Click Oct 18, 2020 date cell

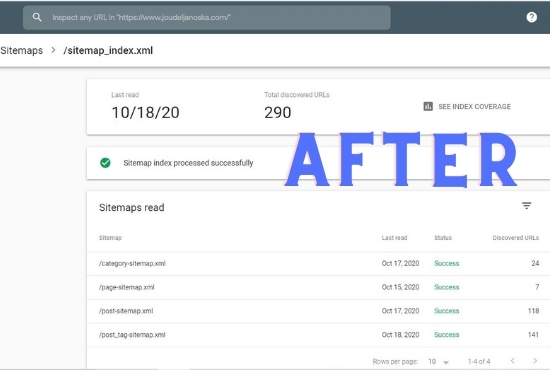click(400, 335)
